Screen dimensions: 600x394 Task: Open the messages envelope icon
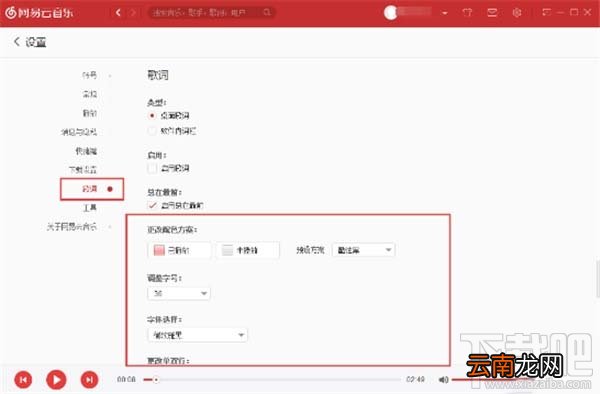point(492,13)
